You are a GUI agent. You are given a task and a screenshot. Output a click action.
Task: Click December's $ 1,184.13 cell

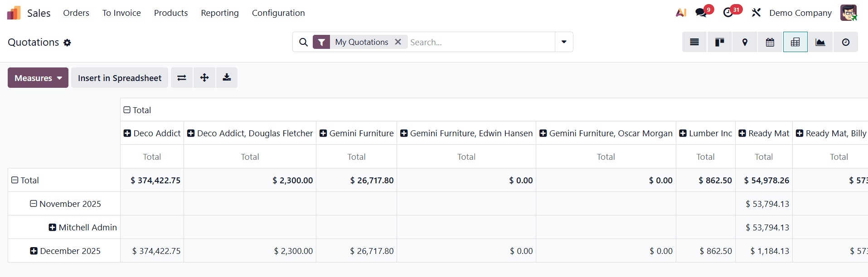pyautogui.click(x=764, y=251)
